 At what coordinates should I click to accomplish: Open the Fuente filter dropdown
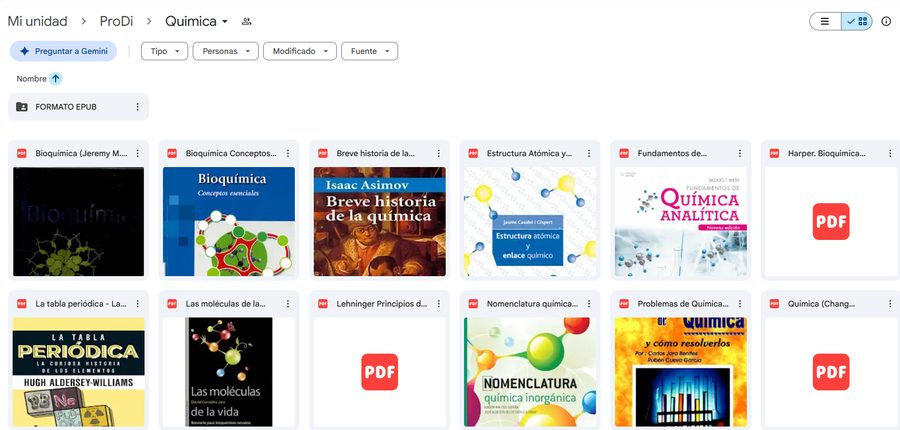tap(370, 51)
